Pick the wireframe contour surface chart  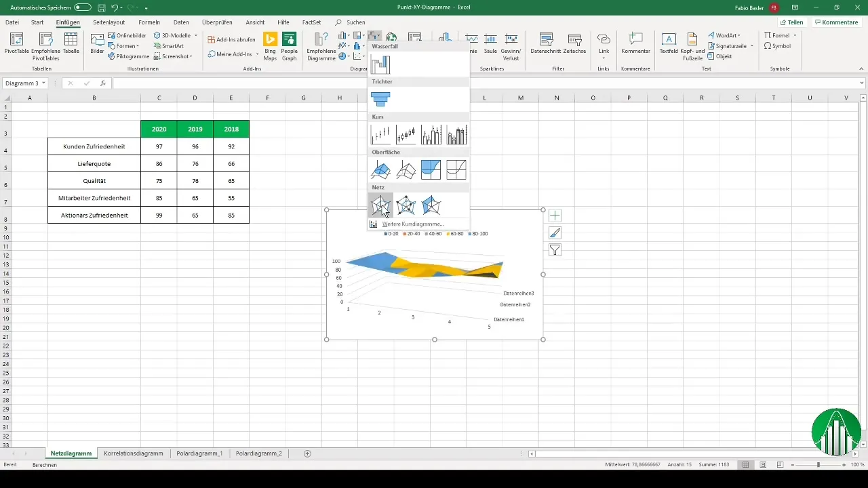(456, 169)
